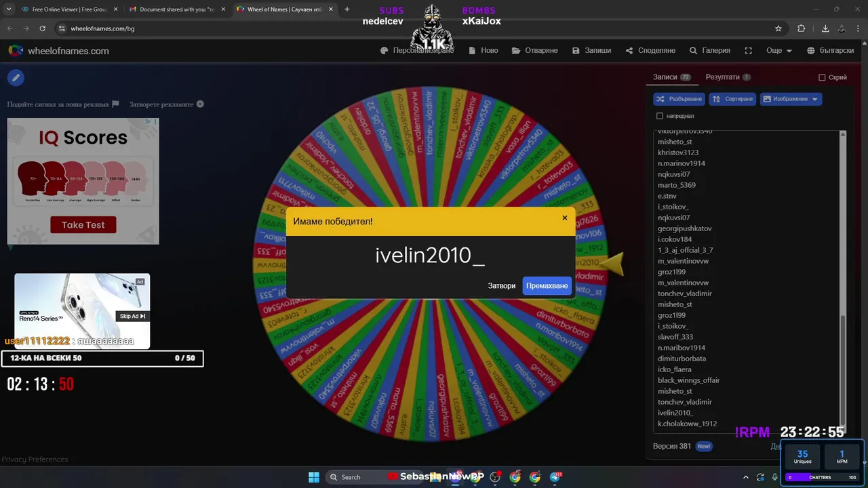
Task: Save the wheel with Запиши
Action: pyautogui.click(x=591, y=51)
